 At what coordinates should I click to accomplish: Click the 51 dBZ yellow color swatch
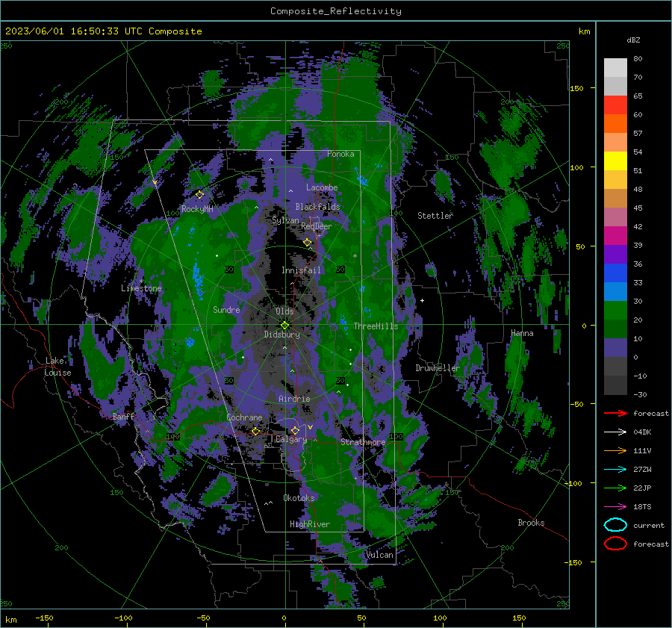[615, 161]
